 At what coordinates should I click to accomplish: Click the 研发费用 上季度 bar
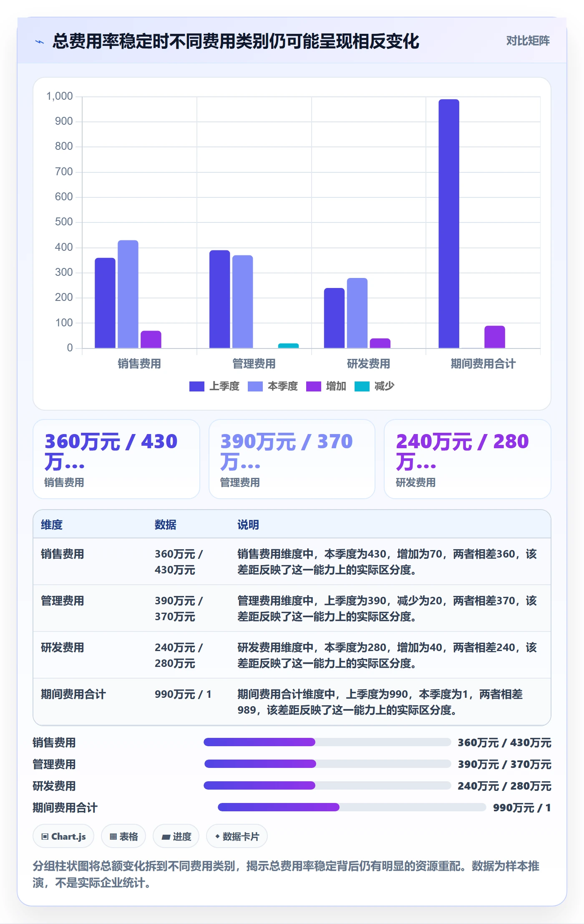pos(335,318)
